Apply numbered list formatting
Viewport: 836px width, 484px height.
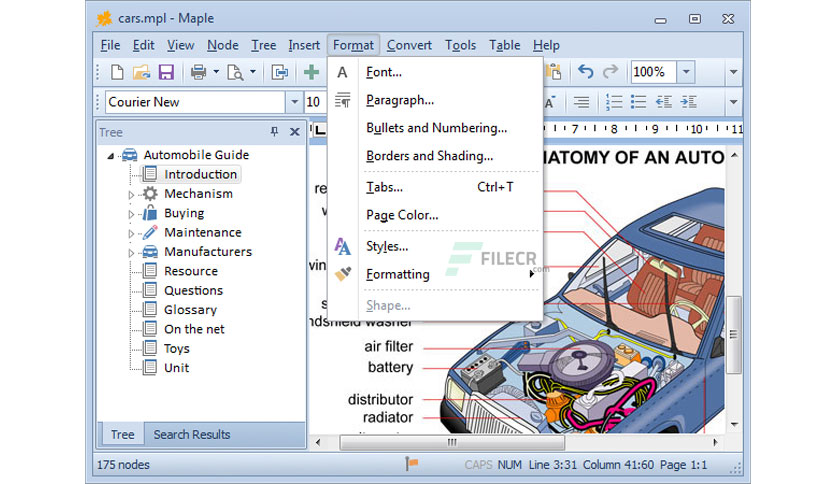click(614, 102)
